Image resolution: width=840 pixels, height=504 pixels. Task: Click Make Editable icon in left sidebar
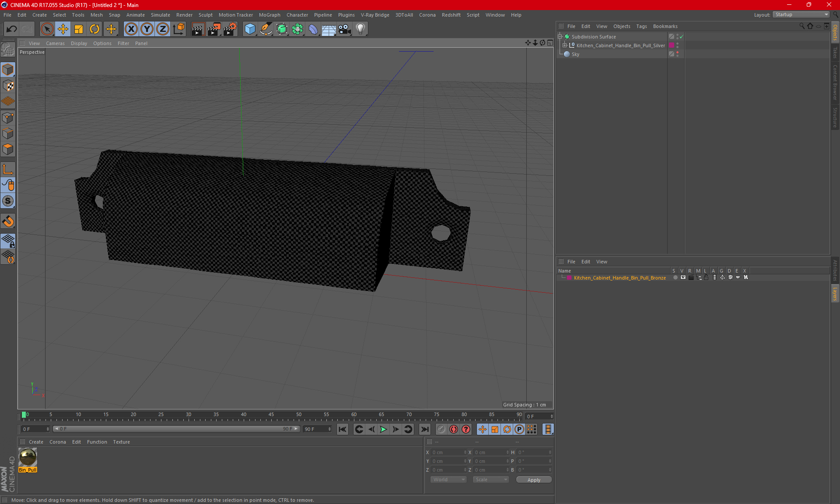coord(8,50)
